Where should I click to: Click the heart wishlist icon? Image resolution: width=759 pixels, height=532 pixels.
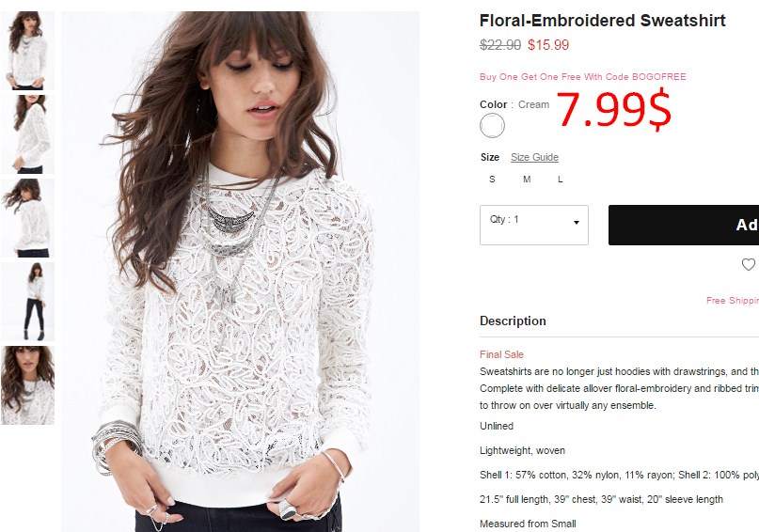(749, 264)
